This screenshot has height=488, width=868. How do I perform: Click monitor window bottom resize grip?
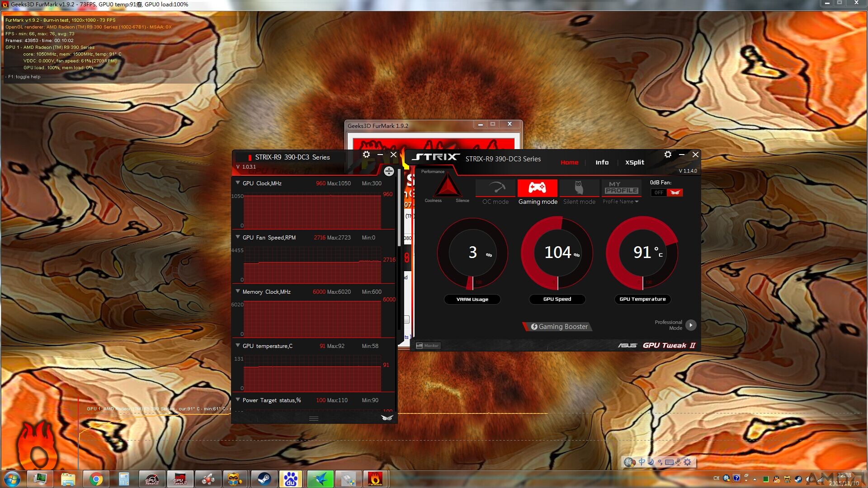314,418
